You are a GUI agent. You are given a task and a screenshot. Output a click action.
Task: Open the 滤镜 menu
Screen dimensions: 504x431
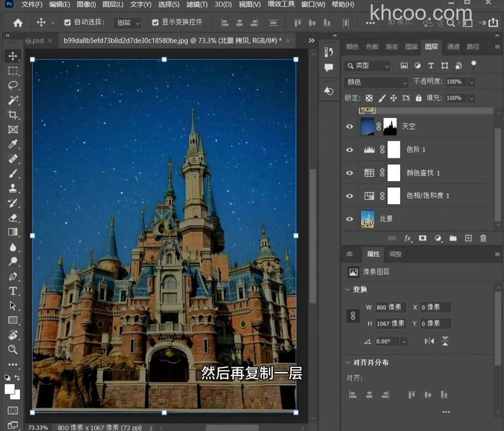pyautogui.click(x=197, y=5)
